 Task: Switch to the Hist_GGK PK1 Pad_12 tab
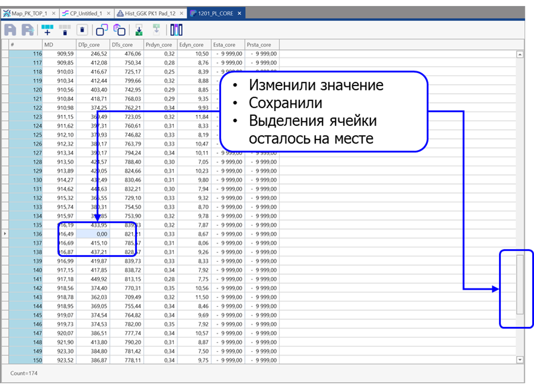pyautogui.click(x=150, y=13)
